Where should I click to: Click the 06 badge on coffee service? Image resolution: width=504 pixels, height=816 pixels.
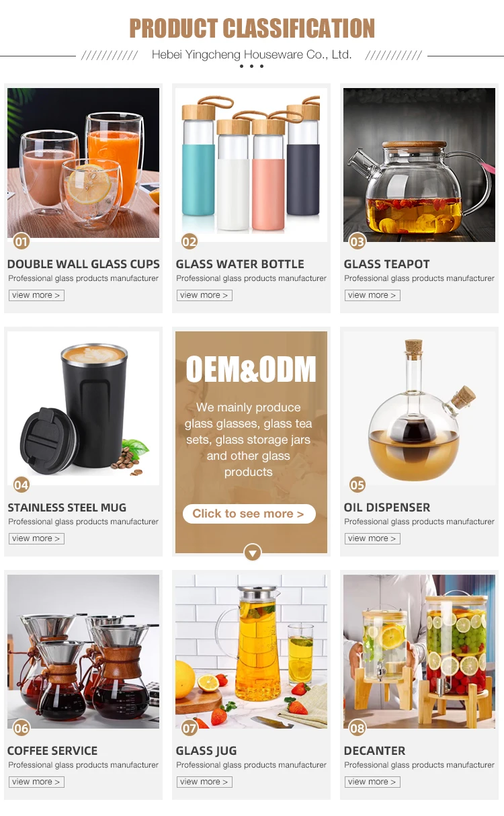(22, 728)
